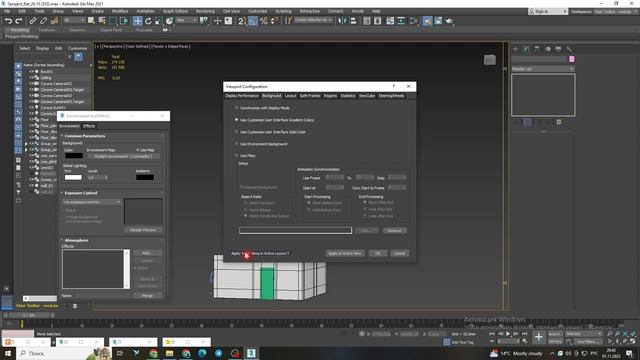This screenshot has width=640, height=360.
Task: Click the Select by Name toolbar icon
Action: pyautogui.click(x=102, y=21)
